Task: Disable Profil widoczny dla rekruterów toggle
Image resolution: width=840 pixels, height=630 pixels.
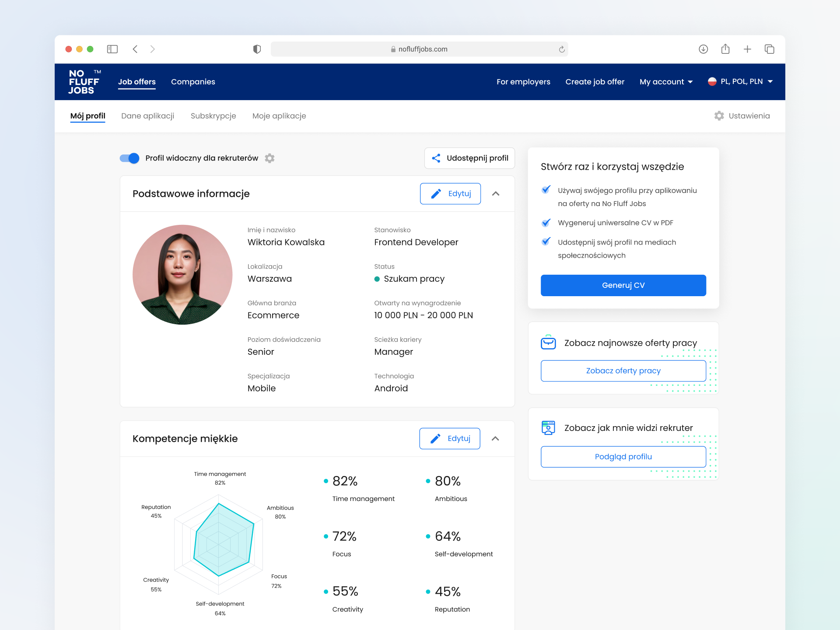Action: [x=129, y=158]
